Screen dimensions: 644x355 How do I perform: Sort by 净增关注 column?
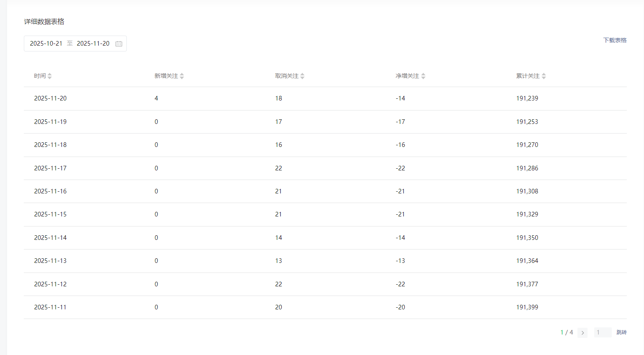(423, 76)
